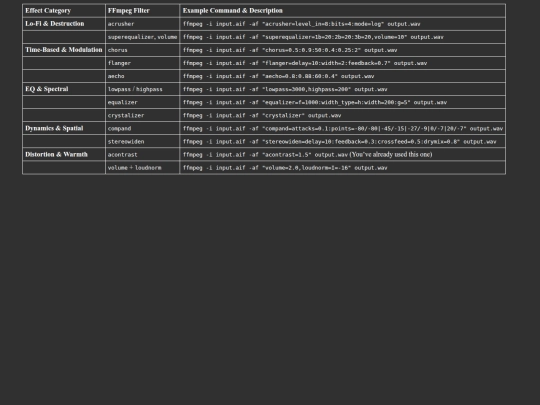Select the 'chorus' filter name
The image size is (540, 405).
(x=117, y=50)
